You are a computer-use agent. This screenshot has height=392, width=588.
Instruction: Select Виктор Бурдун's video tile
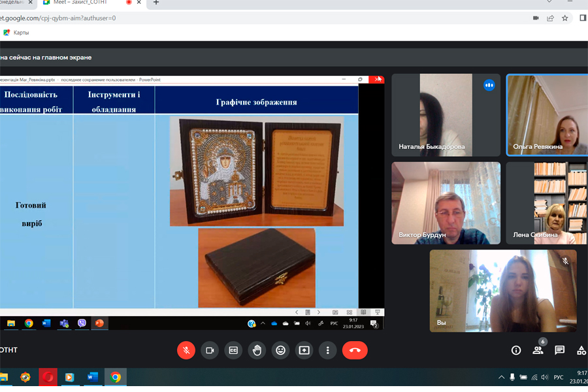pyautogui.click(x=446, y=203)
